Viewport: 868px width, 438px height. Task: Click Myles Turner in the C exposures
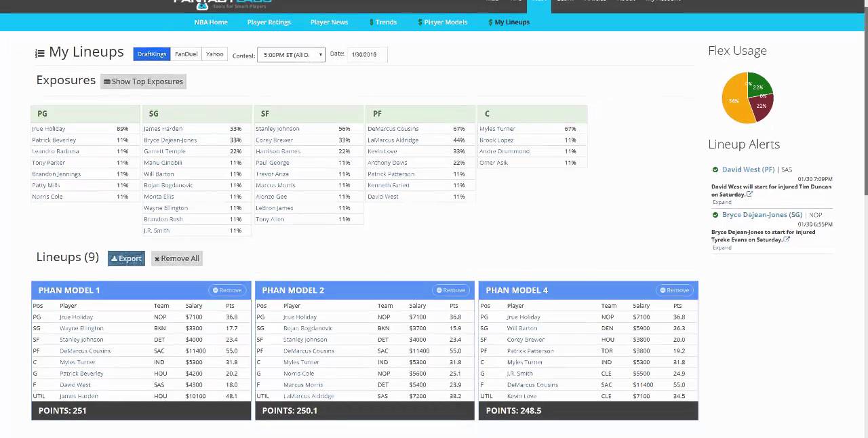pos(497,129)
